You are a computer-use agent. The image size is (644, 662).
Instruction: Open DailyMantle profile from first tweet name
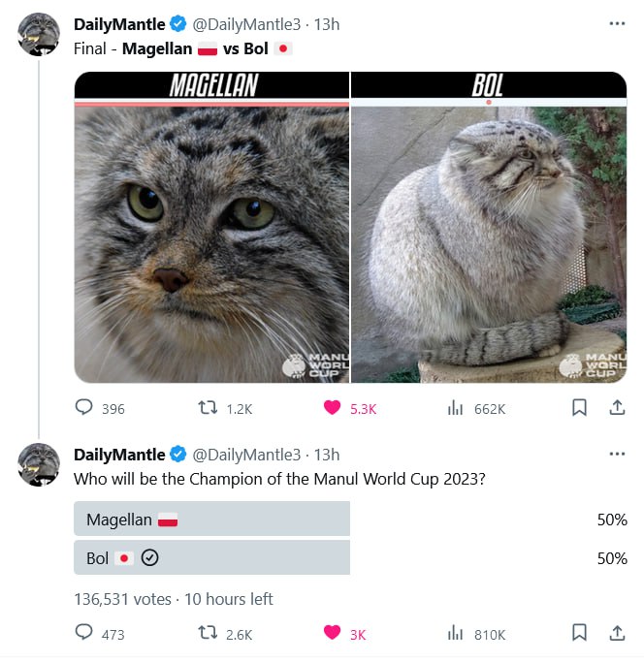tap(119, 24)
